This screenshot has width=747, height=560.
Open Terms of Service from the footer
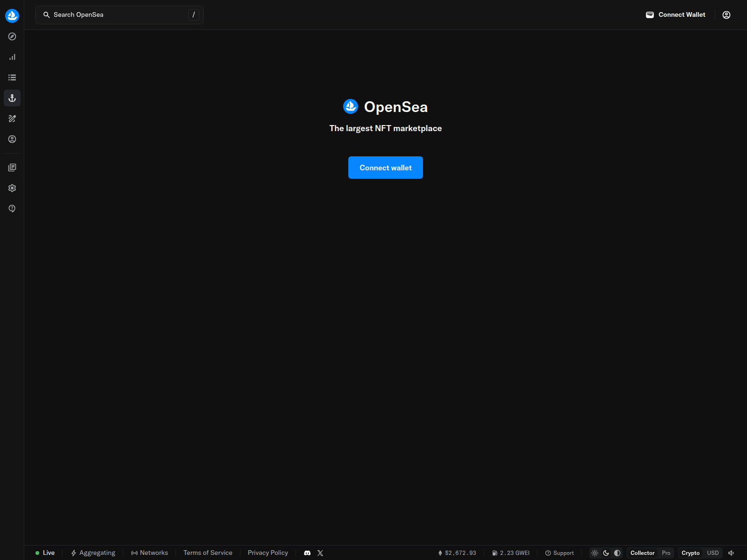[x=208, y=553]
